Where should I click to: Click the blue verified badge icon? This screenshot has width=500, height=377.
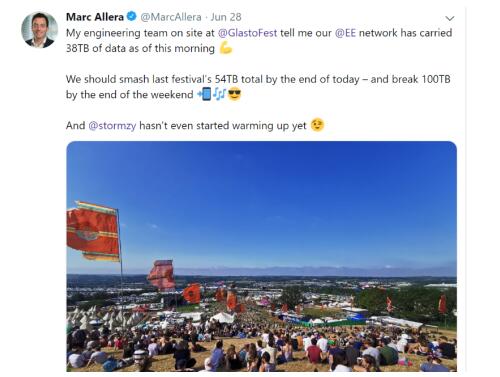132,16
